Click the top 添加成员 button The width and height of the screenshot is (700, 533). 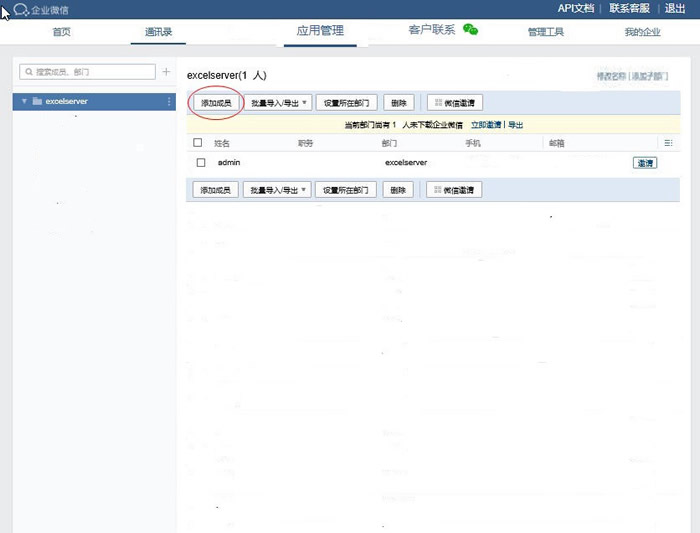point(216,102)
